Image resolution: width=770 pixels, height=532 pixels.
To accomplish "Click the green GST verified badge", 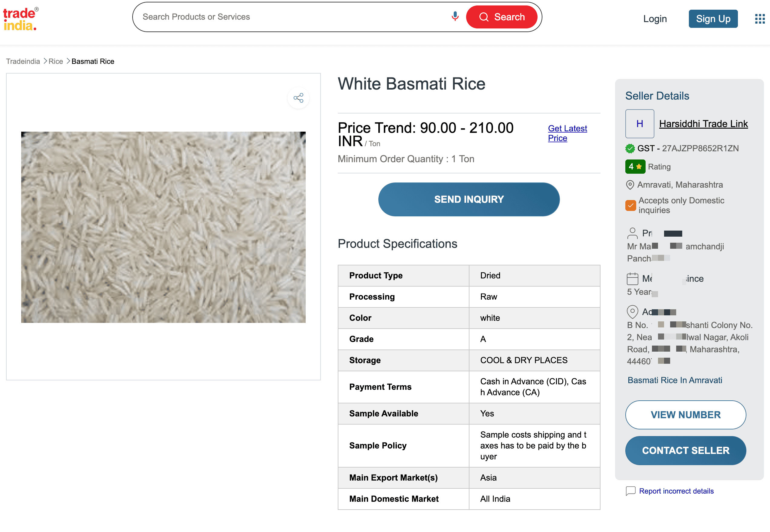I will click(x=630, y=148).
